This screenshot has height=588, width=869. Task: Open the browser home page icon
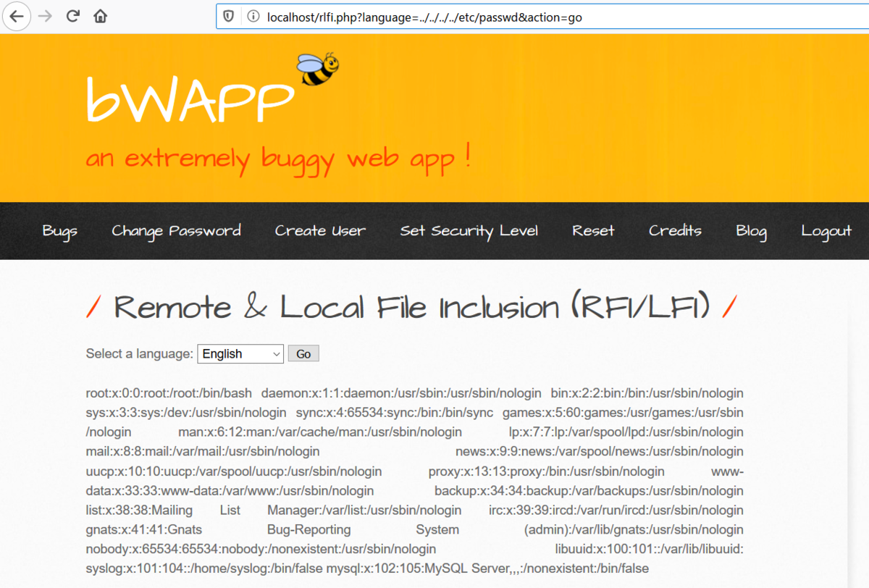coord(100,16)
